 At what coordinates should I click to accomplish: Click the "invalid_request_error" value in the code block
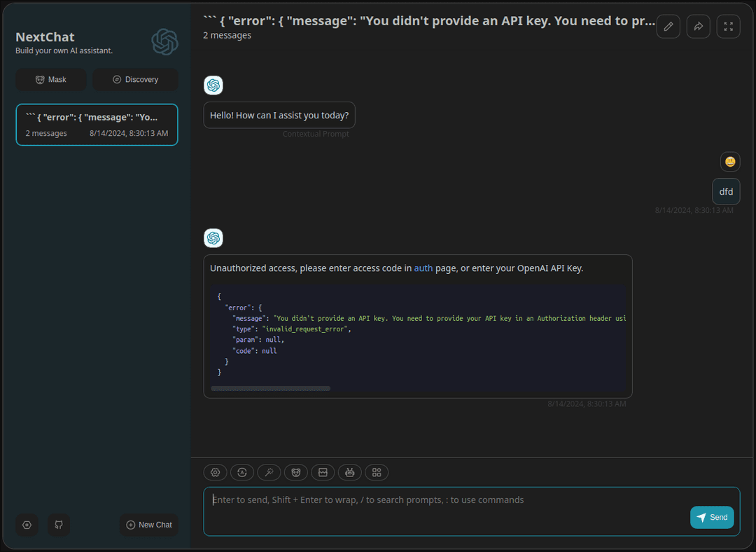(304, 329)
